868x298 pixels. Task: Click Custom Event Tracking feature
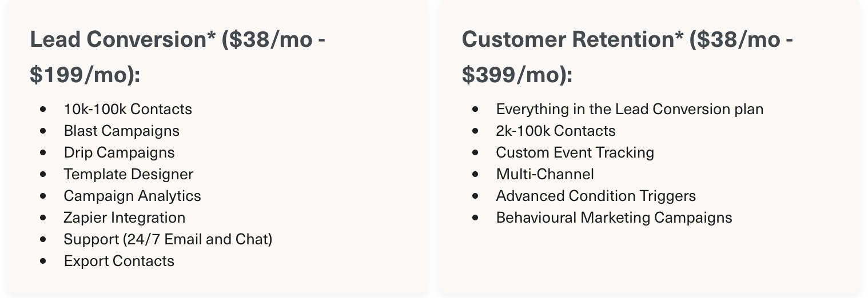575,152
